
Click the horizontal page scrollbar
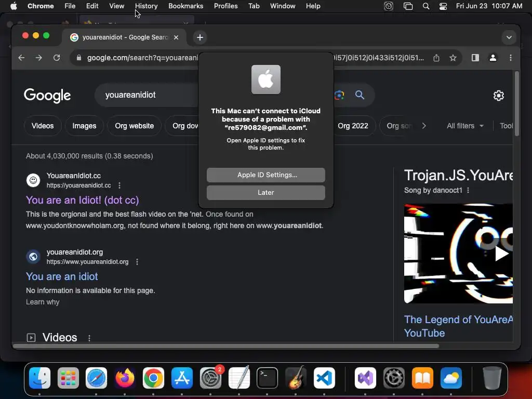225,346
